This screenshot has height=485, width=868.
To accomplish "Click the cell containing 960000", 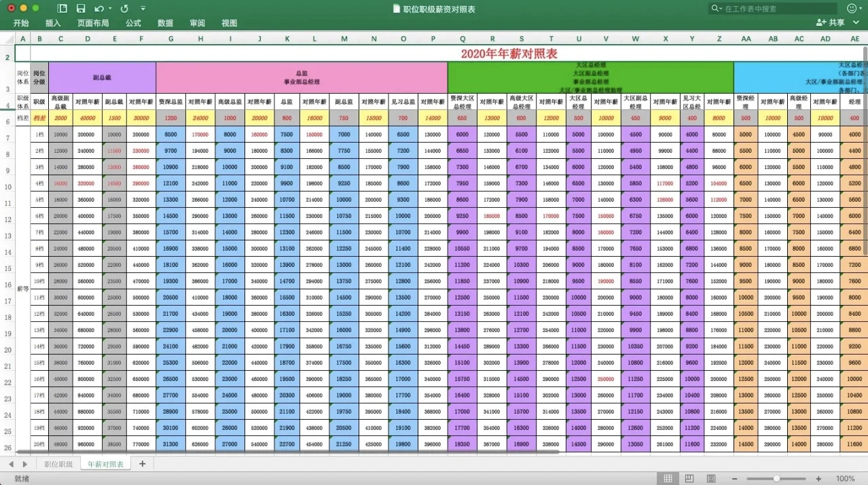I will point(88,444).
